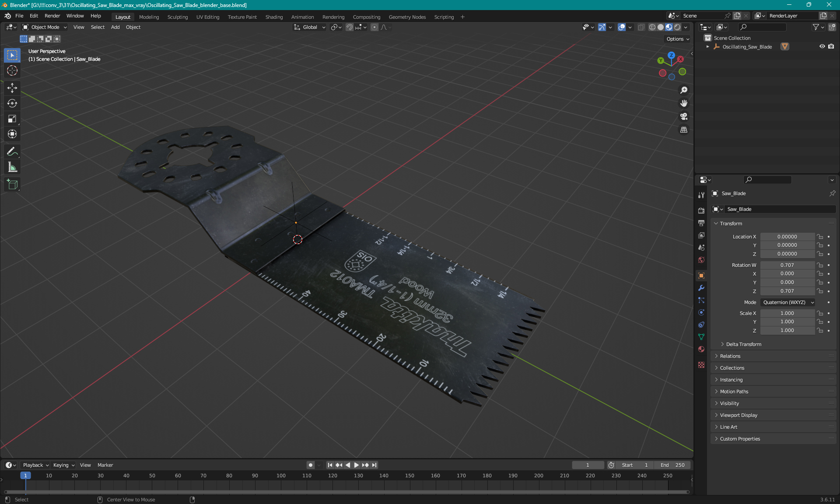The width and height of the screenshot is (840, 504).
Task: Jump to the end frame
Action: (374, 465)
